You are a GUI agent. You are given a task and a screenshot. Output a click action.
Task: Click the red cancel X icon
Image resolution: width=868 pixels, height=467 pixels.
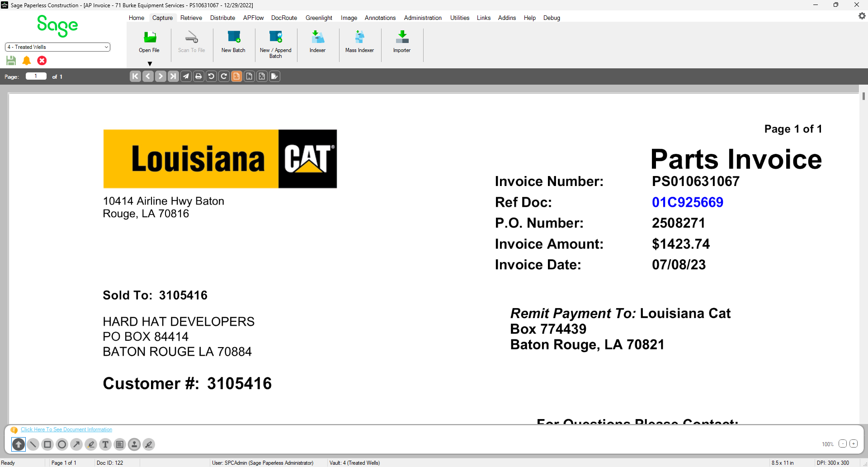[42, 61]
